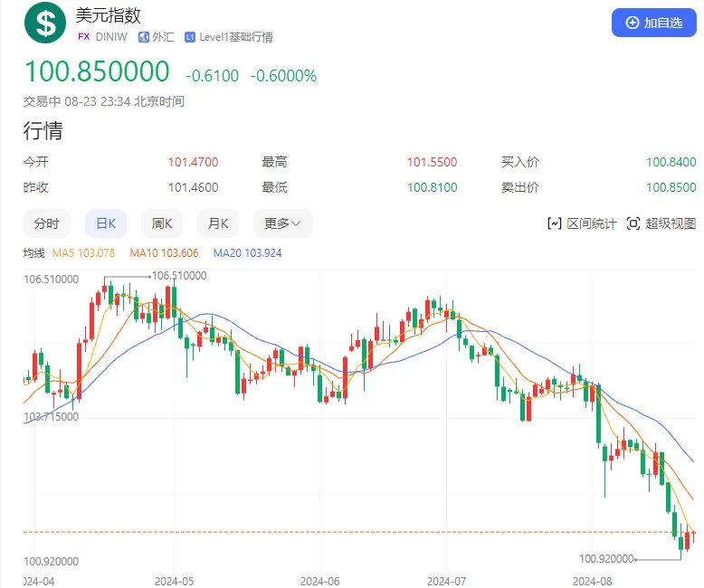Click the 均线 label
The width and height of the screenshot is (704, 588).
click(x=34, y=253)
